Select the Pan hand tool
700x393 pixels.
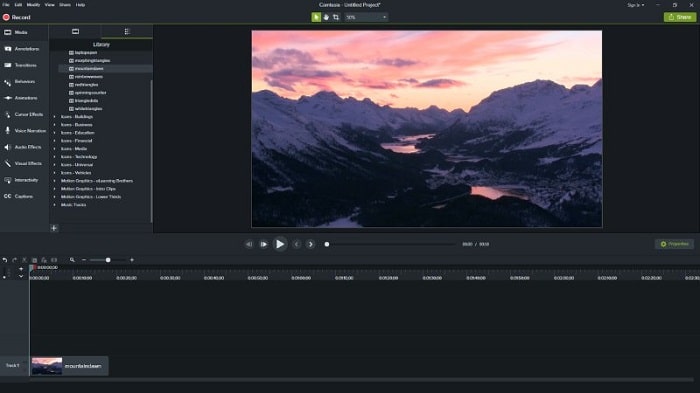pos(326,17)
